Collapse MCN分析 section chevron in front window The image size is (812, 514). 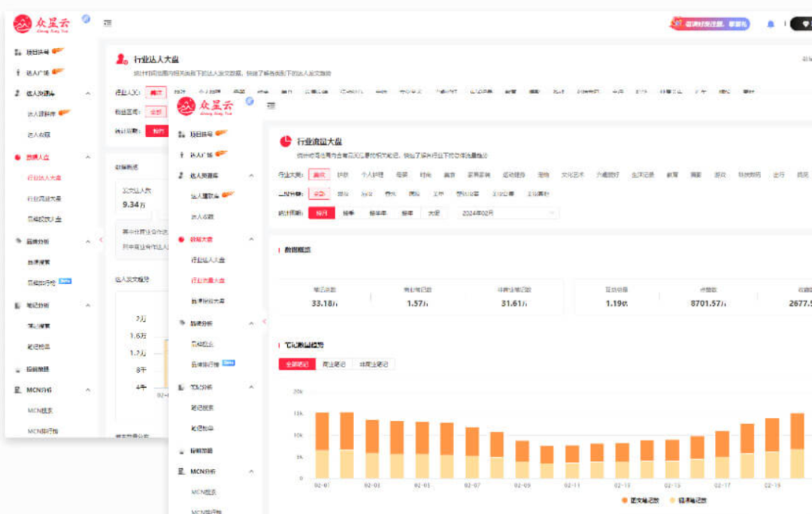251,471
